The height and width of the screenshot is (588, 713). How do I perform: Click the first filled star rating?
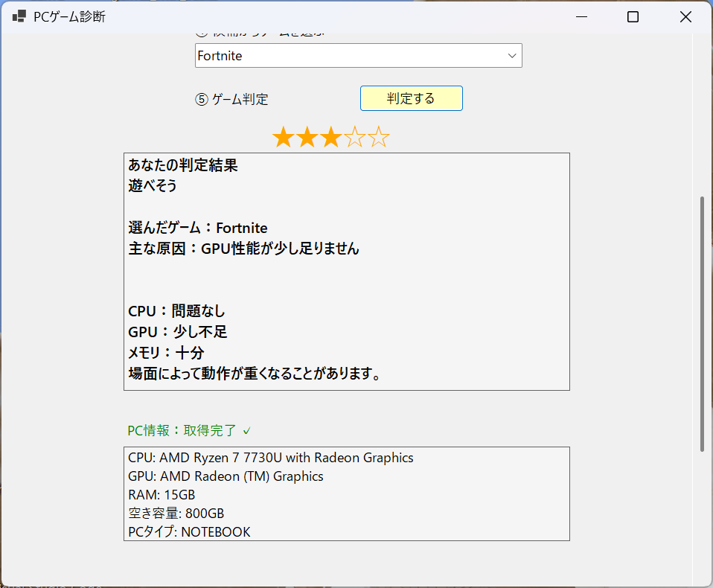[x=284, y=137]
